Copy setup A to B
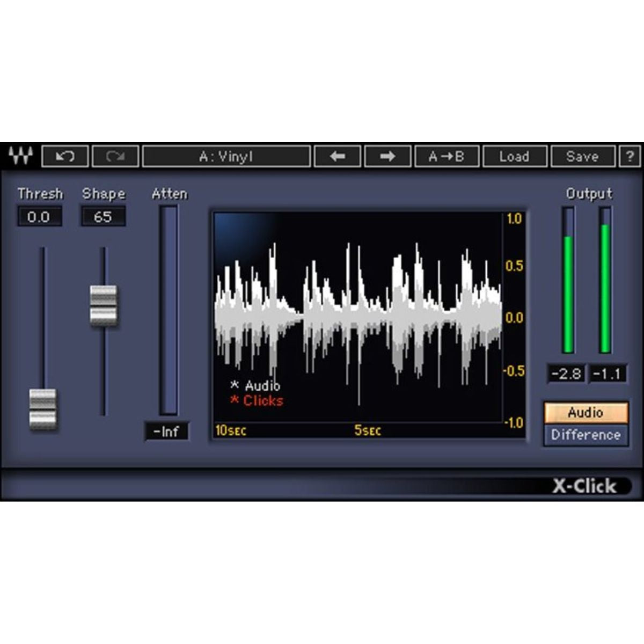Screen dimensions: 644x644 point(447,157)
